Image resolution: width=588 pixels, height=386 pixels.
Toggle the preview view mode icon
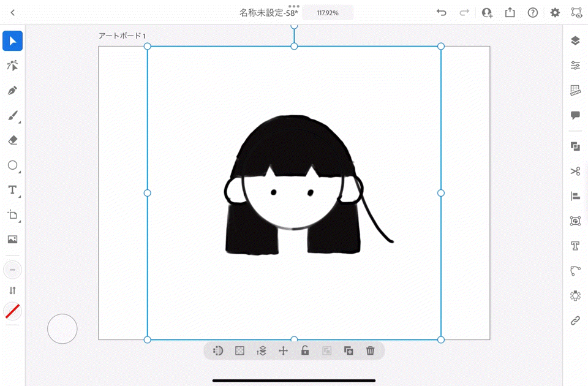tap(576, 12)
